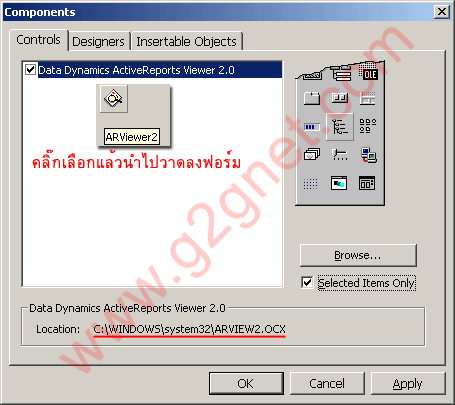Select the TreeView icon in toolbox image
Image resolution: width=455 pixels, height=405 pixels.
340,127
